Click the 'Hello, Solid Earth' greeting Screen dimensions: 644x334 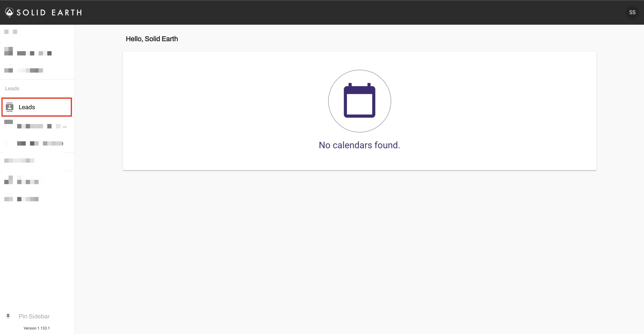pyautogui.click(x=152, y=39)
